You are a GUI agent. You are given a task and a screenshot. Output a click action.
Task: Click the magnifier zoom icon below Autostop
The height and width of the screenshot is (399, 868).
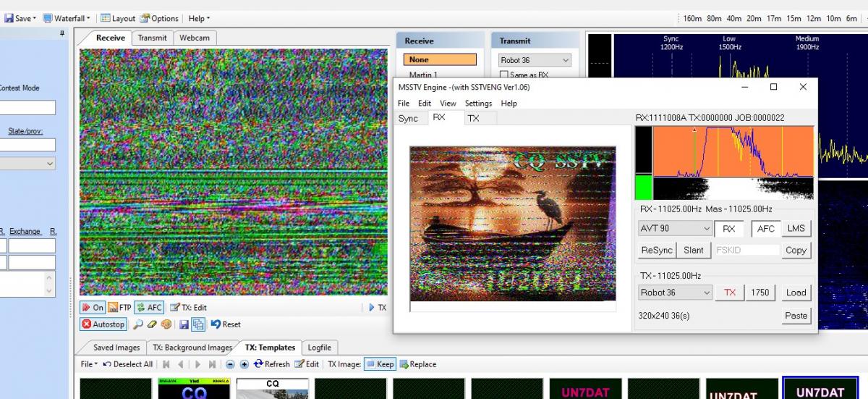pos(138,324)
